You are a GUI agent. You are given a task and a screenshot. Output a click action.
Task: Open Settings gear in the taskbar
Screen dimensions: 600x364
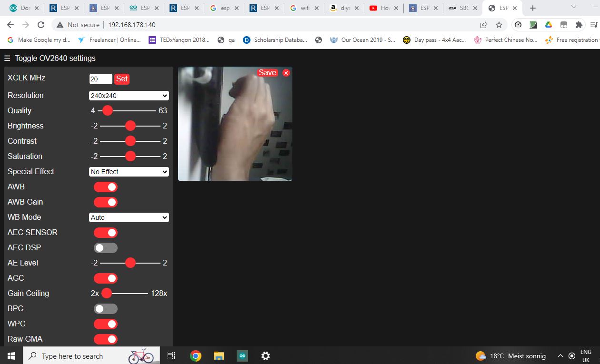pyautogui.click(x=266, y=356)
